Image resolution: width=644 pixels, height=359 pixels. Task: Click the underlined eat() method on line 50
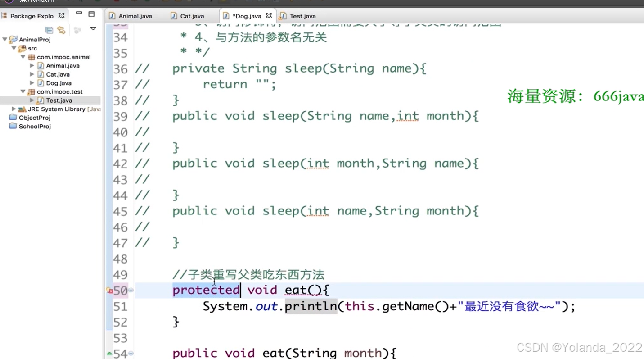pyautogui.click(x=303, y=290)
